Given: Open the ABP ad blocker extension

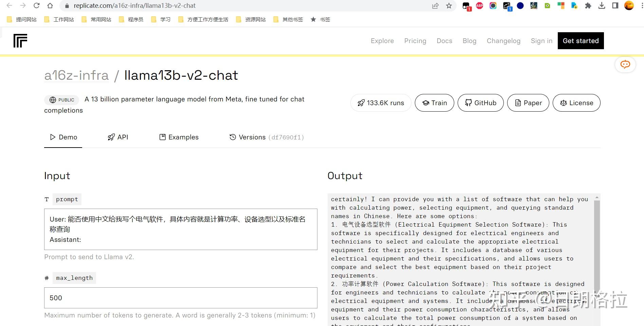Looking at the screenshot, I should click(479, 5).
